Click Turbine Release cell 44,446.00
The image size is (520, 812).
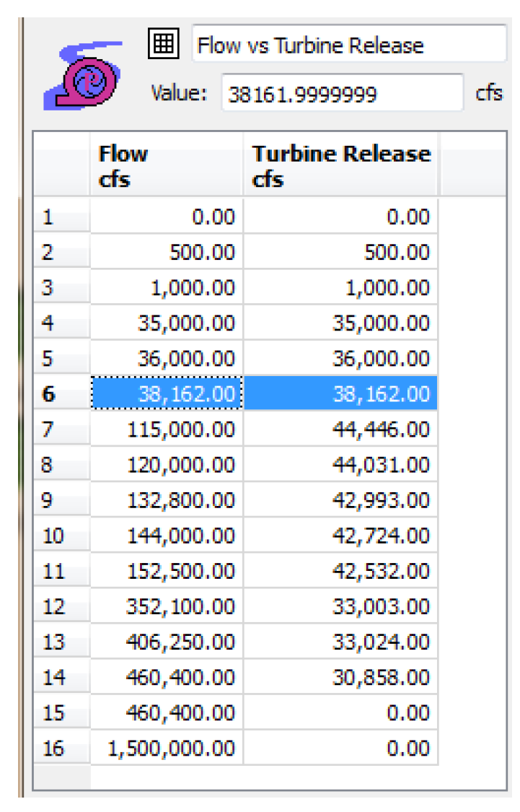[x=340, y=429]
